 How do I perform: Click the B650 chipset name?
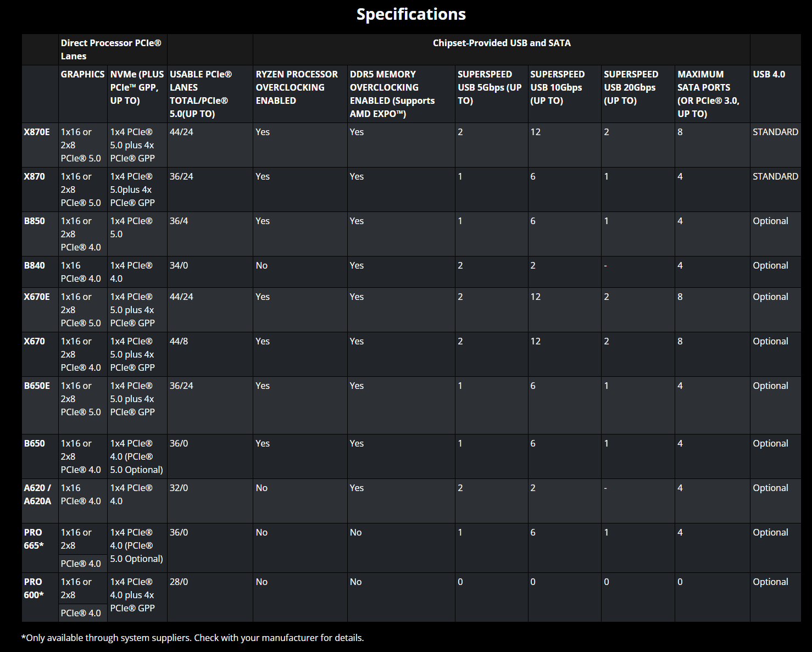[x=35, y=443]
